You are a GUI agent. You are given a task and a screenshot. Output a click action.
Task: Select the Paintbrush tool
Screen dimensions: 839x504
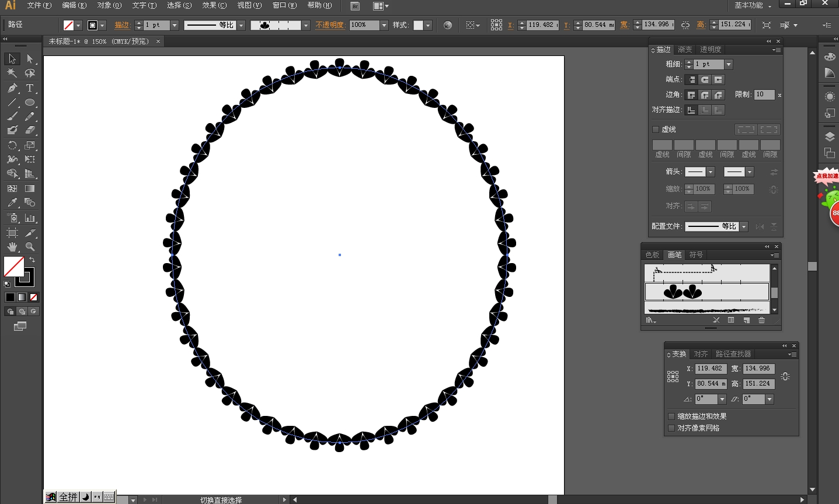[12, 116]
